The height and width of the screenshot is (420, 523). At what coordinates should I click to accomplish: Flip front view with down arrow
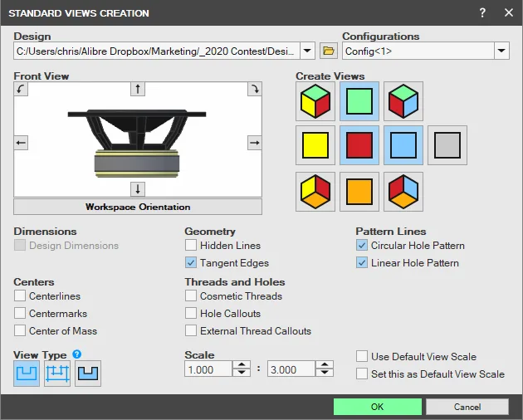pos(138,189)
